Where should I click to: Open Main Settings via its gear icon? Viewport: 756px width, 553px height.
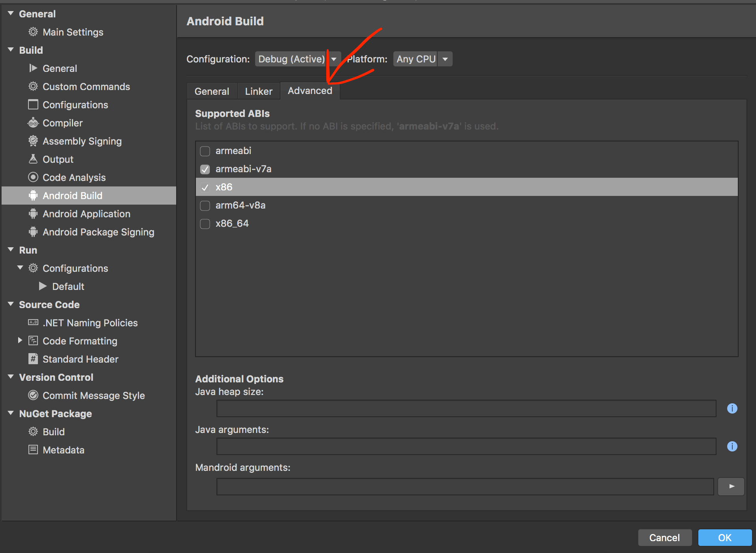(x=33, y=32)
